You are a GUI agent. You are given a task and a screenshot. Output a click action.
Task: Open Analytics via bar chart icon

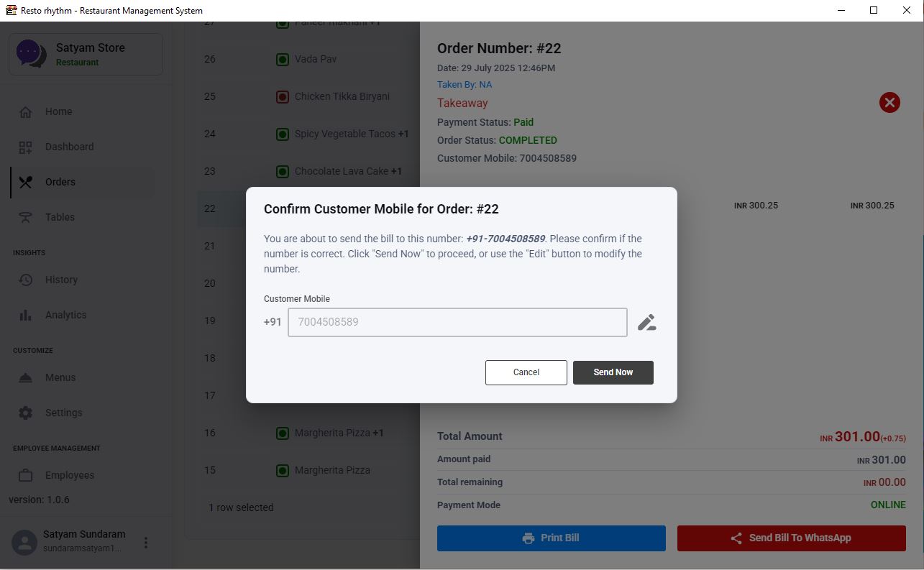[x=26, y=316]
